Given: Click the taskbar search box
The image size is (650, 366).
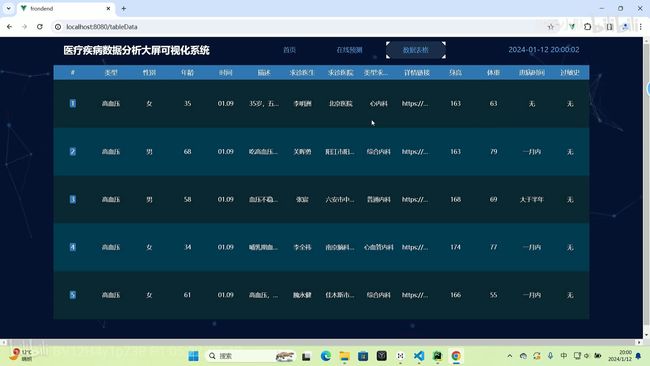Looking at the screenshot, I should (x=250, y=356).
